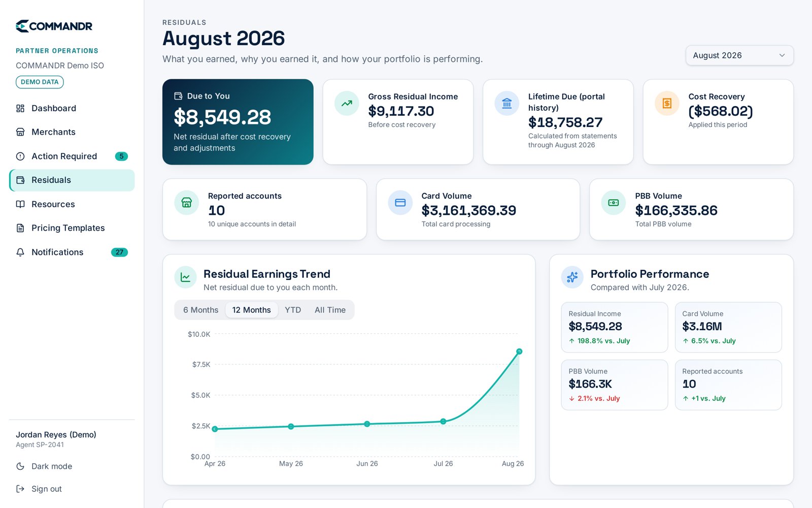Click the Pricing Templates document icon
Screen dimensions: 812x508
pos(20,228)
